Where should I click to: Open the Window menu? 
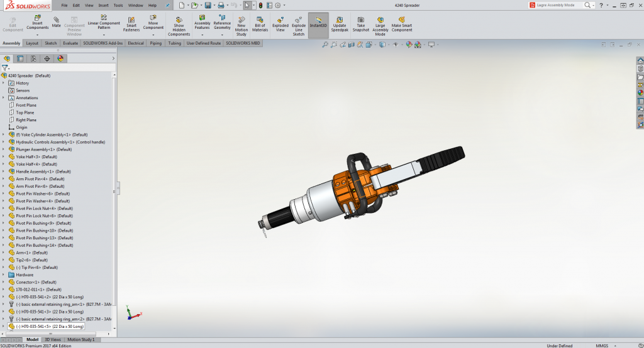[x=136, y=5]
